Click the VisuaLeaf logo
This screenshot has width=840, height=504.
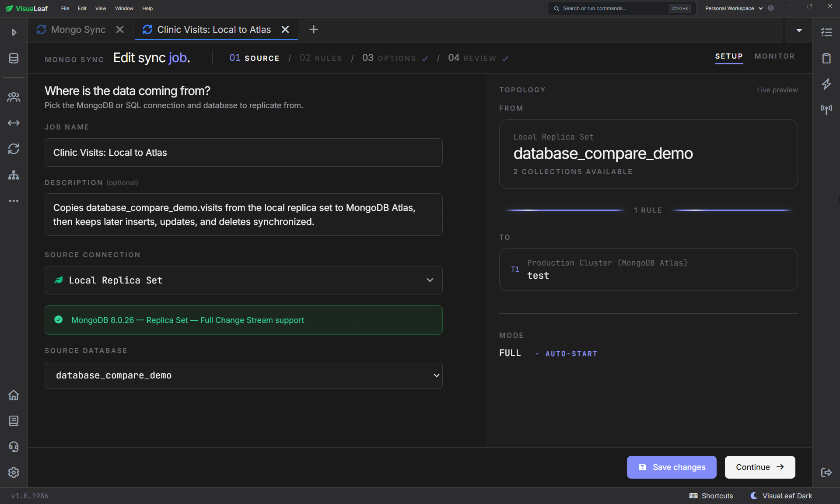point(27,8)
